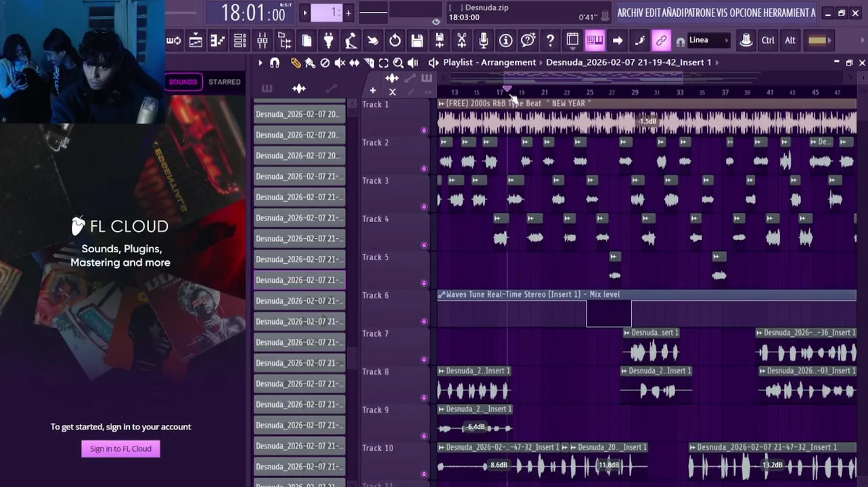Click the plus next to pattern selector

[348, 13]
